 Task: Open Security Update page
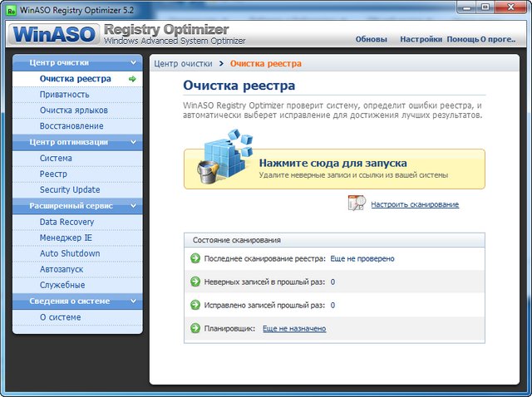(x=77, y=190)
